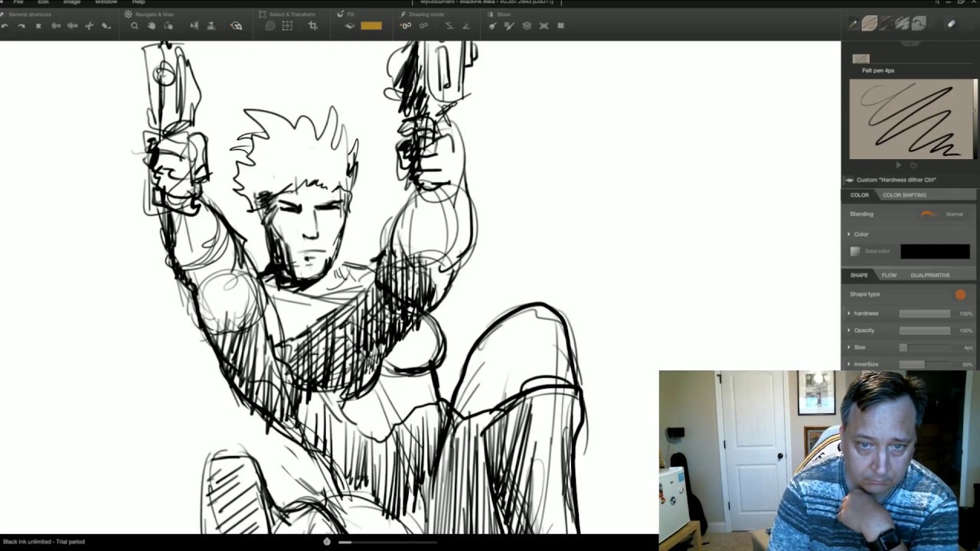The image size is (980, 551).
Task: Toggle the Show layers panel icon
Action: tap(527, 26)
